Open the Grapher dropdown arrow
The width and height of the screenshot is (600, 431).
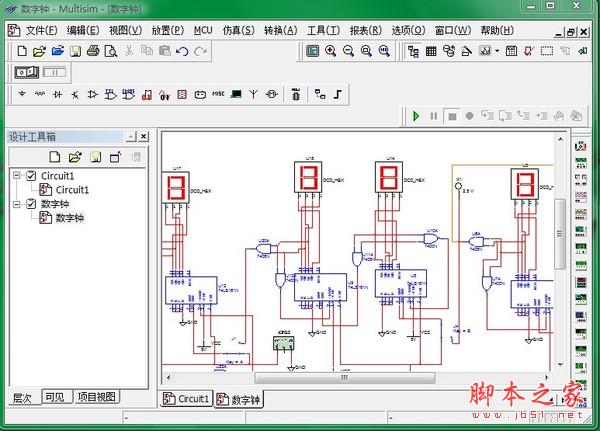tap(497, 51)
